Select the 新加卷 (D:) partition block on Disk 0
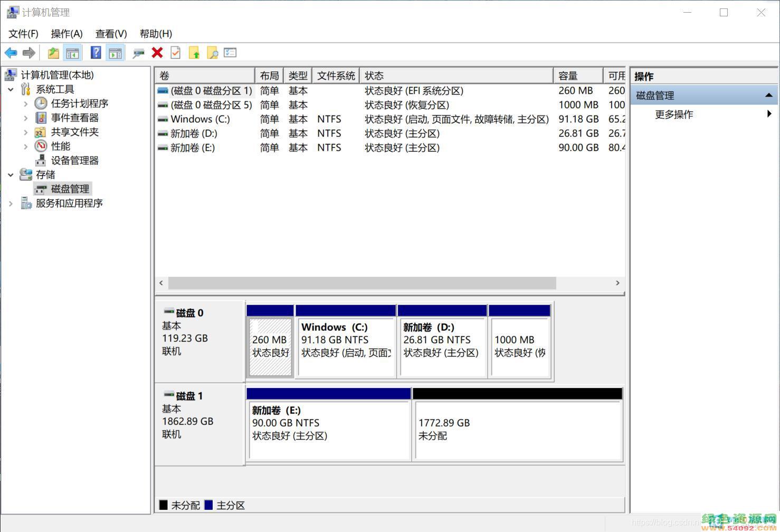This screenshot has width=780, height=532. click(x=442, y=342)
